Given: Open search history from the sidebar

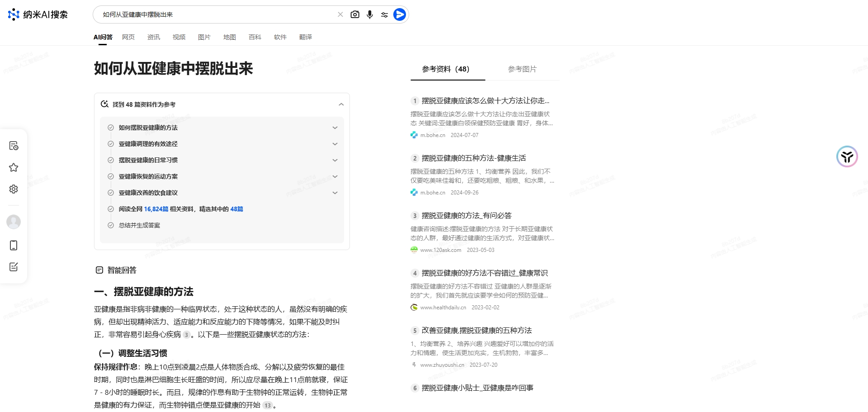Looking at the screenshot, I should 14,146.
